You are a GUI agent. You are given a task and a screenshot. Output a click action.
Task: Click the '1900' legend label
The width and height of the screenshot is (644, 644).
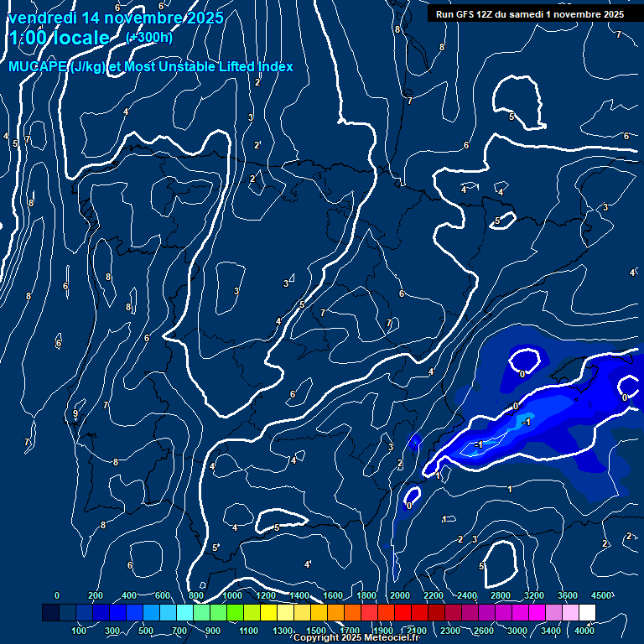point(383,631)
